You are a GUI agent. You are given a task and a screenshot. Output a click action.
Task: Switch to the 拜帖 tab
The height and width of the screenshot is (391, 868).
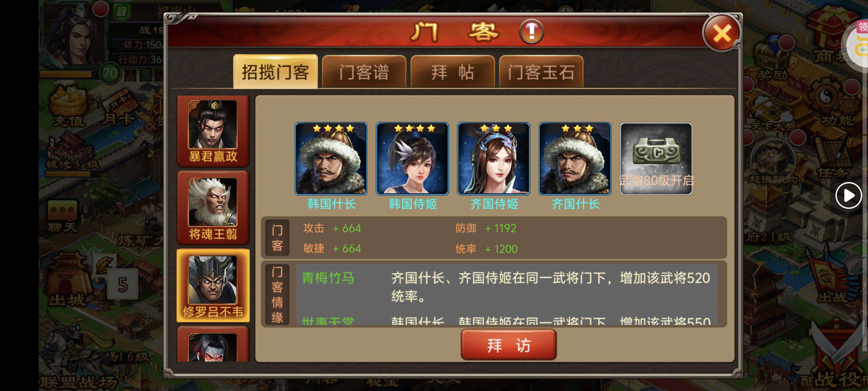(453, 72)
